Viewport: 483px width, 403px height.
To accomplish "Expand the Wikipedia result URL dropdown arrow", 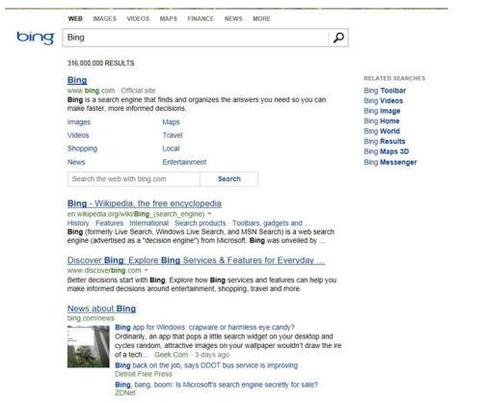I will click(x=210, y=214).
